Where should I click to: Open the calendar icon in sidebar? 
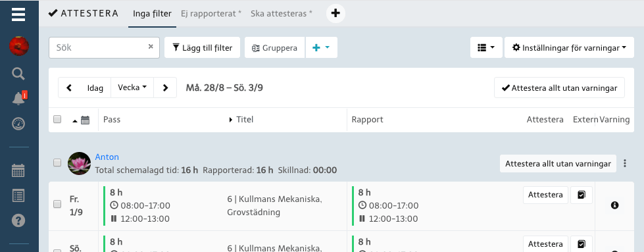tap(18, 170)
